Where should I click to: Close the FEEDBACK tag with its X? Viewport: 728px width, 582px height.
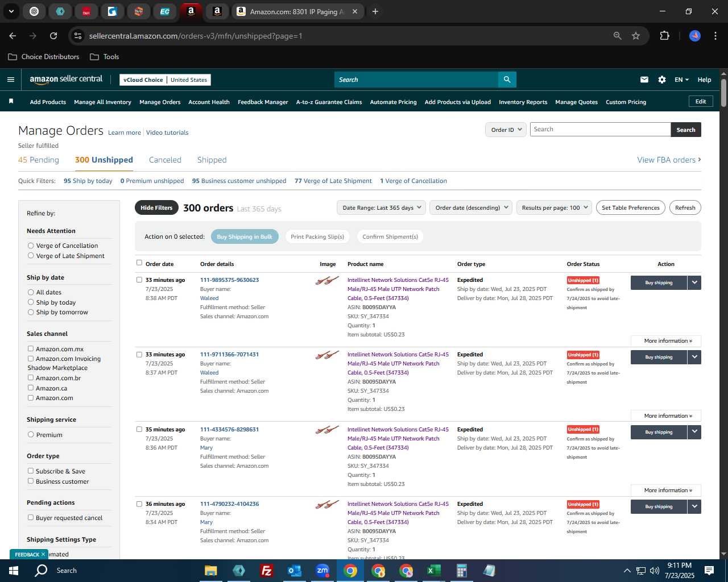tap(43, 554)
